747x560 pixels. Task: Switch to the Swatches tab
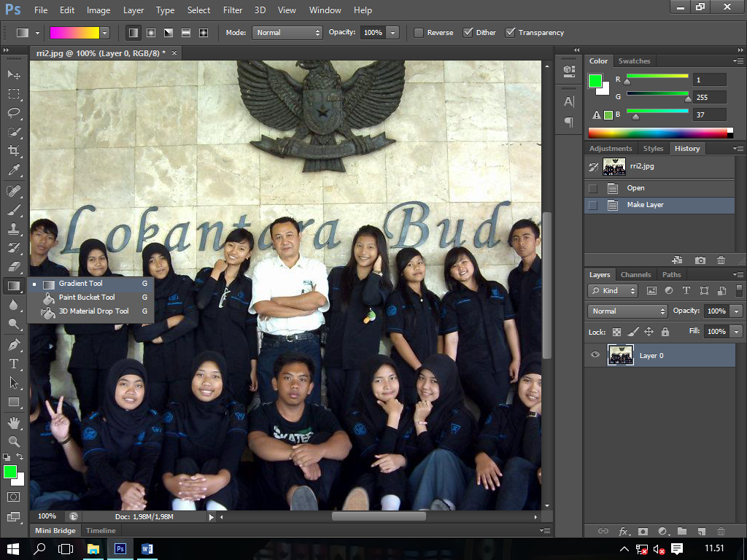coord(634,61)
